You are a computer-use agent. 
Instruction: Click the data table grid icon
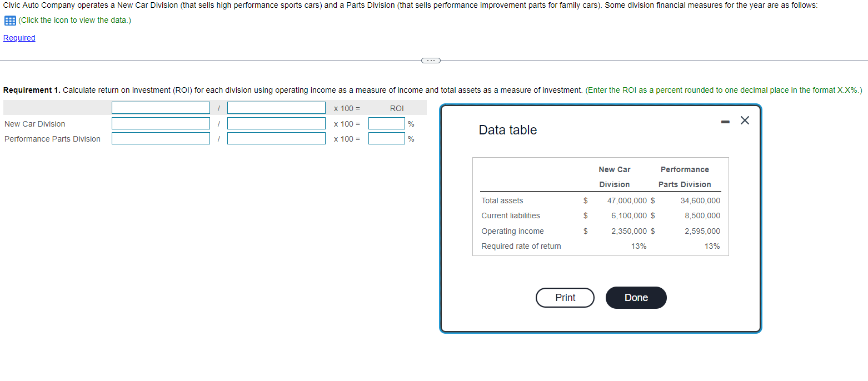click(9, 21)
